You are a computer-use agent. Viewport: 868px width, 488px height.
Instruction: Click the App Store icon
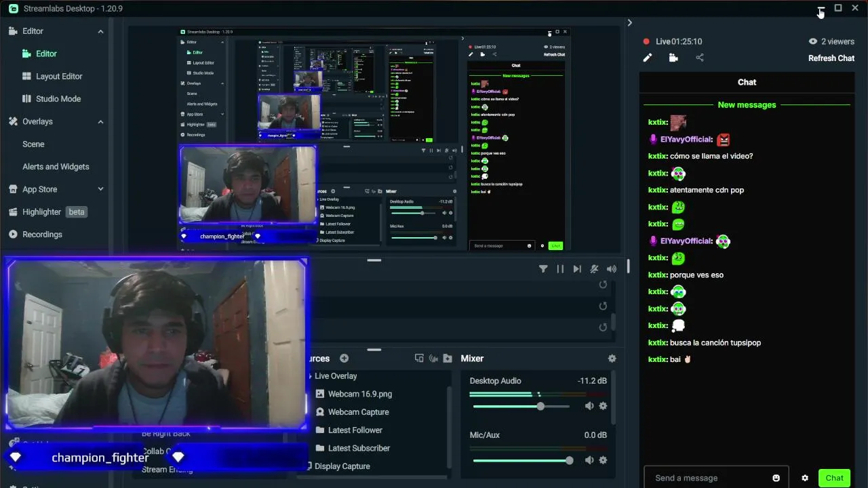[13, 190]
